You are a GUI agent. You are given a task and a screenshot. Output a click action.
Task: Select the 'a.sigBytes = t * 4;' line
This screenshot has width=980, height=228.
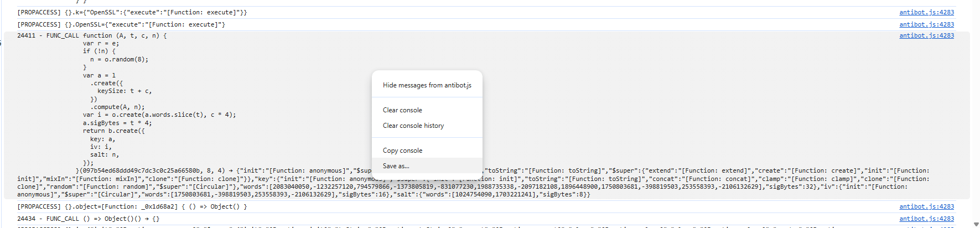tap(117, 123)
